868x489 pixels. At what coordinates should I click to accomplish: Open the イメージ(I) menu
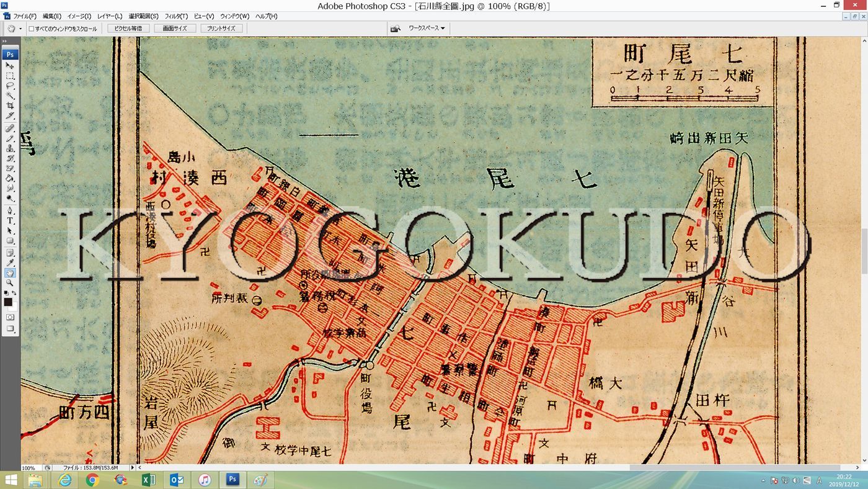(79, 16)
